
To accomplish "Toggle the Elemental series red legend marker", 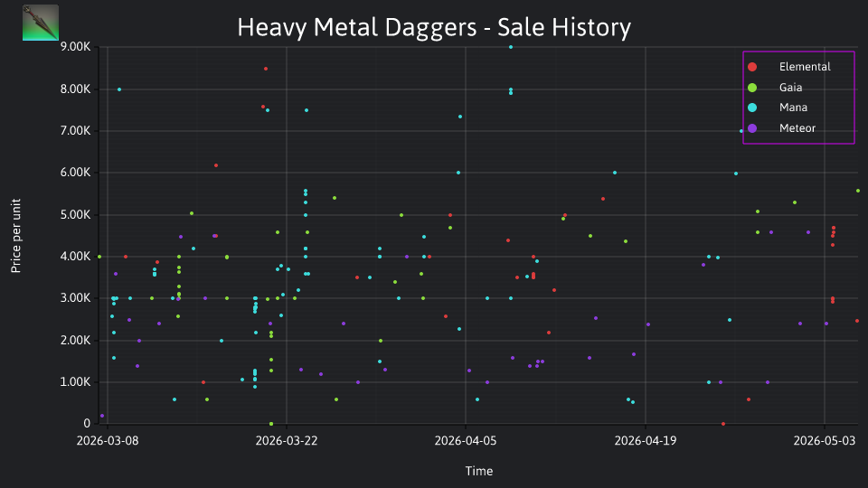I will tap(752, 67).
